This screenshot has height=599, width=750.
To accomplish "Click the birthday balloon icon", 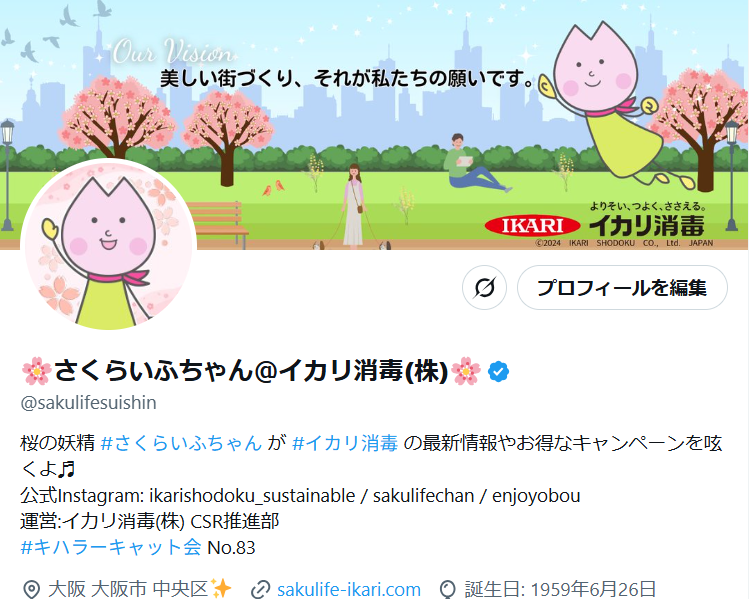I will (448, 589).
